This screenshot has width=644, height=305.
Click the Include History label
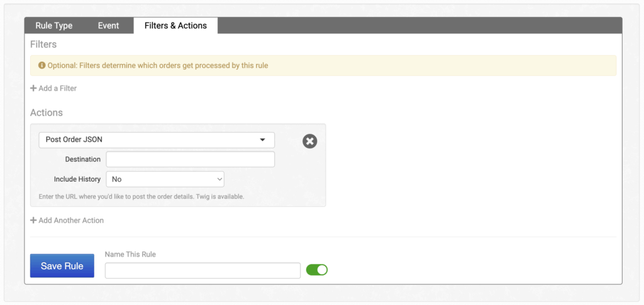pos(77,179)
